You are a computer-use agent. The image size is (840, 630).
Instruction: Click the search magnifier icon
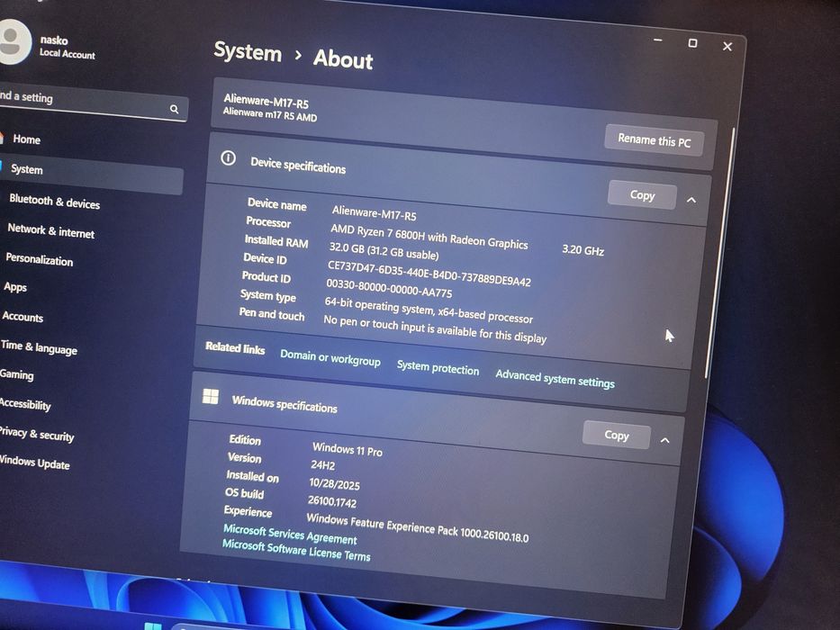click(174, 109)
